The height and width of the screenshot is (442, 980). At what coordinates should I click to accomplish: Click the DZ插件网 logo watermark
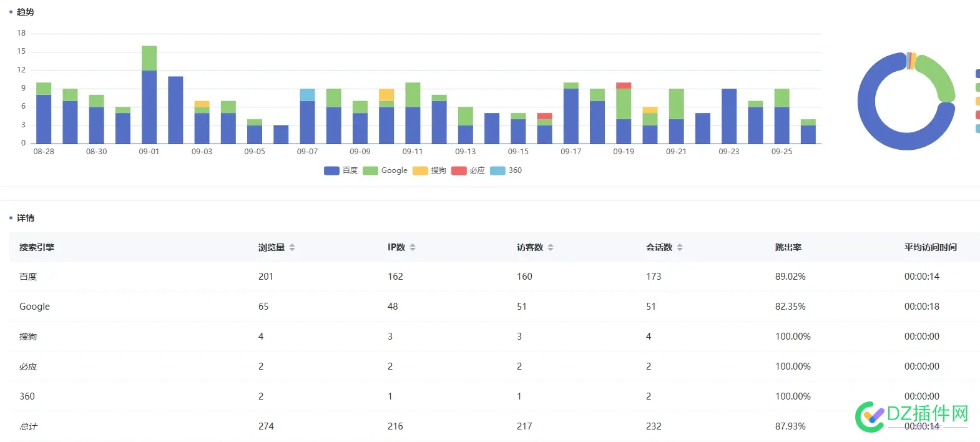tap(911, 416)
